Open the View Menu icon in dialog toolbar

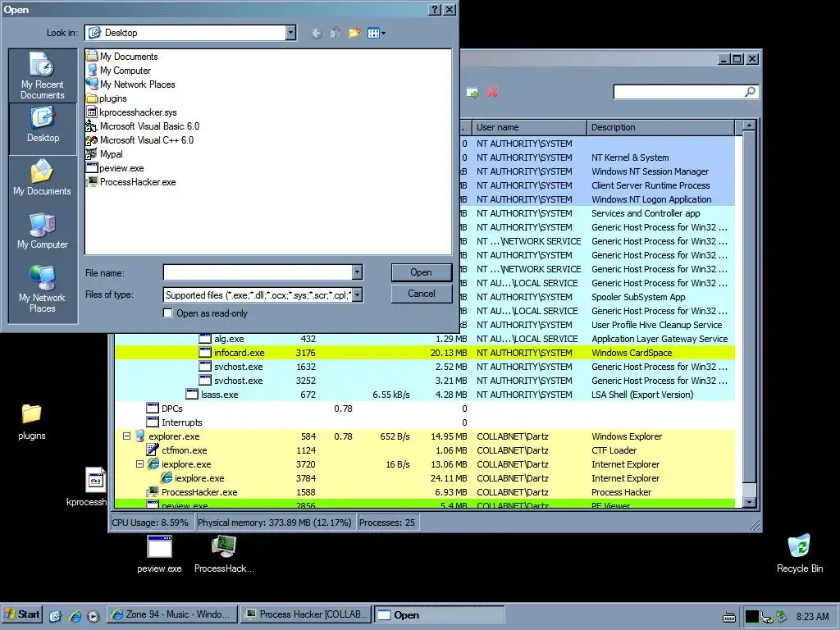376,33
